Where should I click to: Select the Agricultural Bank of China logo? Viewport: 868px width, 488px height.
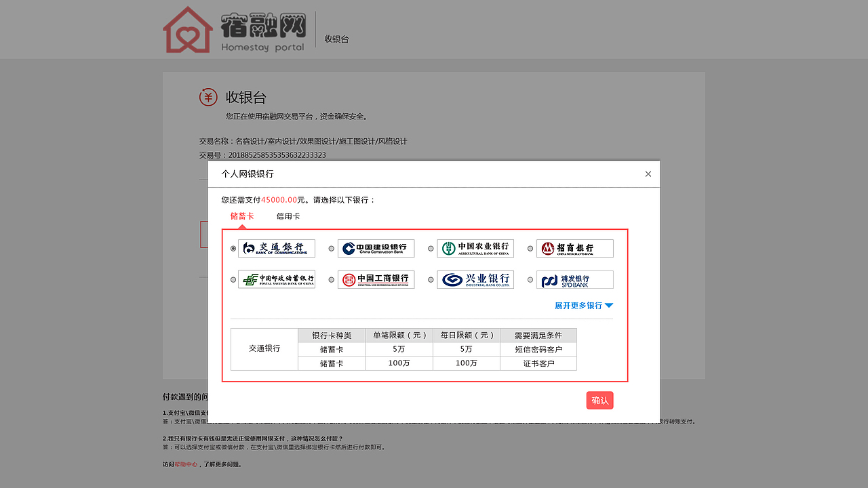point(475,248)
